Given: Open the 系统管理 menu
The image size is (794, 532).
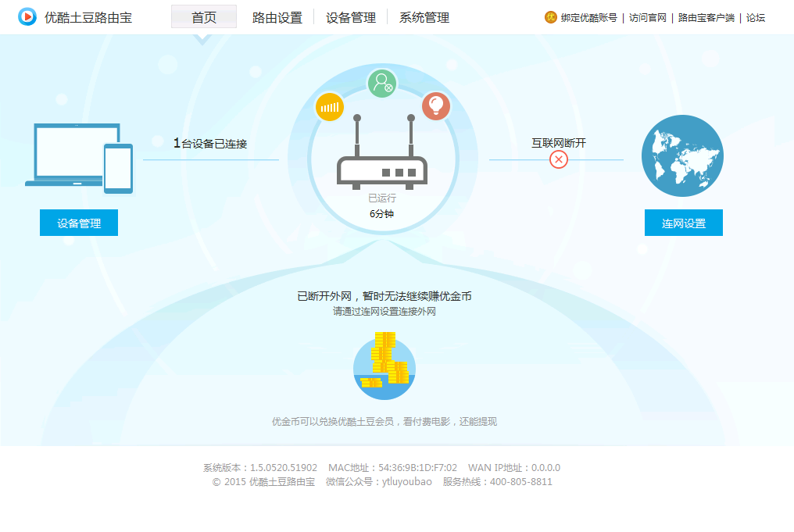Looking at the screenshot, I should click(424, 18).
